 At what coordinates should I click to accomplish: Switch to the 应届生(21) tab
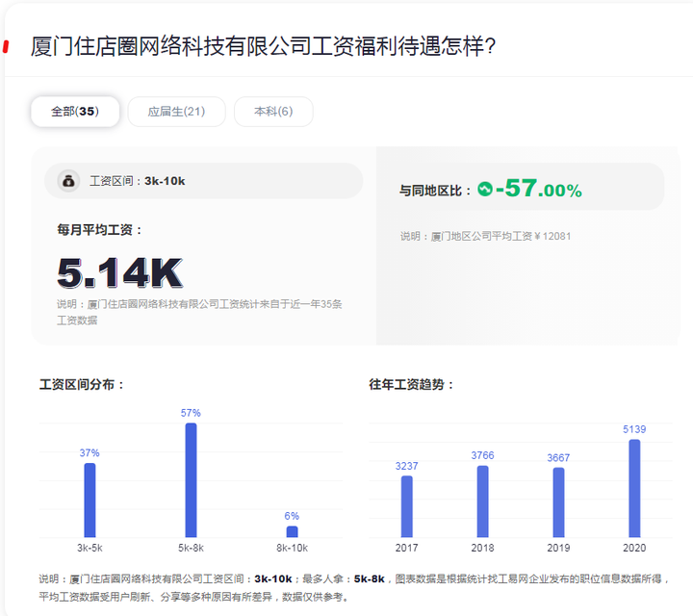pos(176,112)
